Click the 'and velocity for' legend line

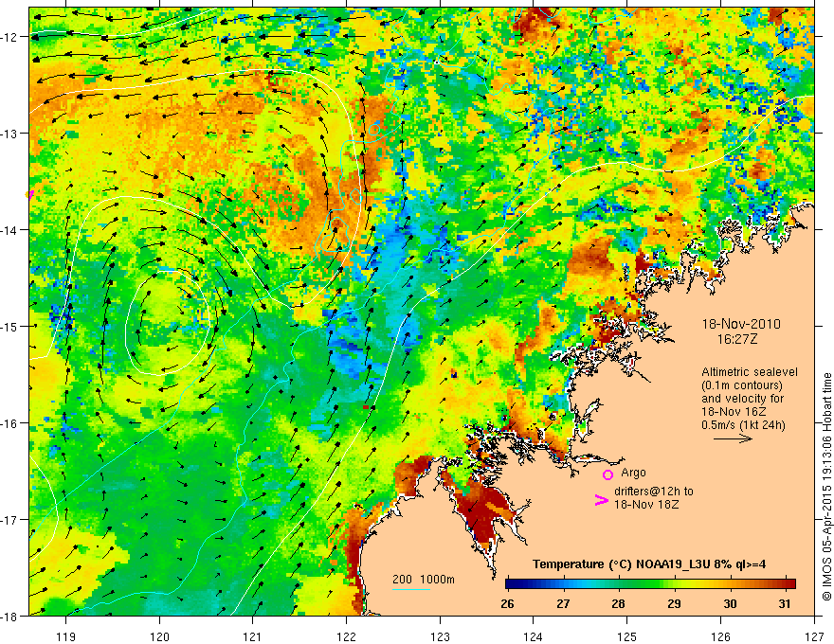[742, 399]
